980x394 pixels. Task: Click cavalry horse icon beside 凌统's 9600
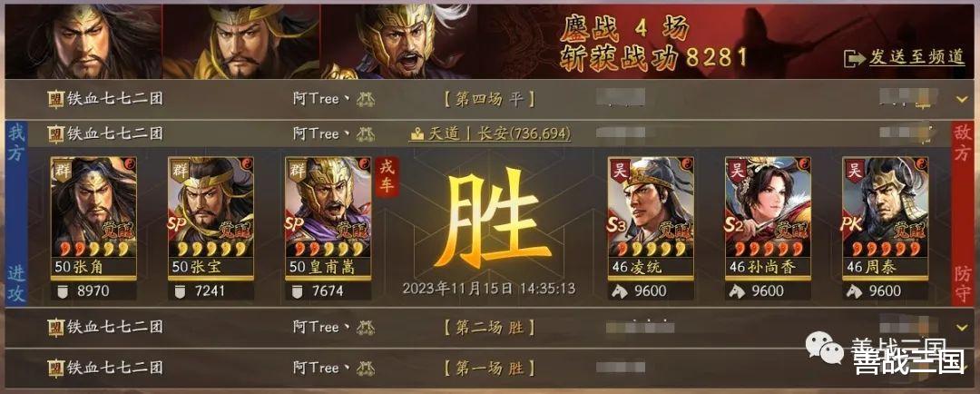tap(621, 291)
